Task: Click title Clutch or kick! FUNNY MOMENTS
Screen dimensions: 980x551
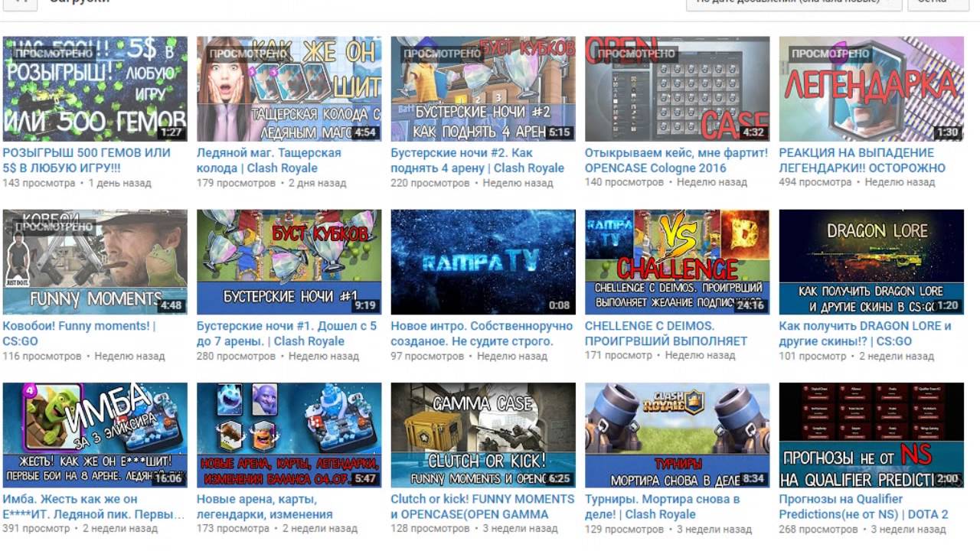Action: (x=482, y=507)
